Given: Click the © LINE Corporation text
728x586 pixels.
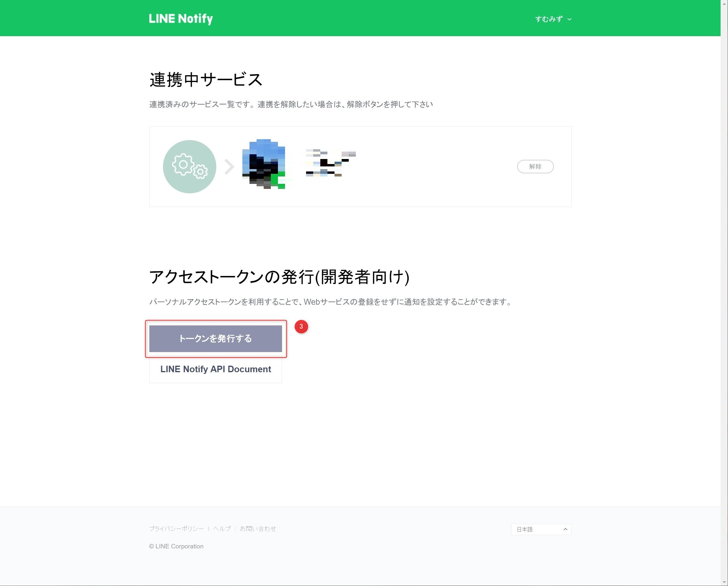Looking at the screenshot, I should (x=176, y=546).
